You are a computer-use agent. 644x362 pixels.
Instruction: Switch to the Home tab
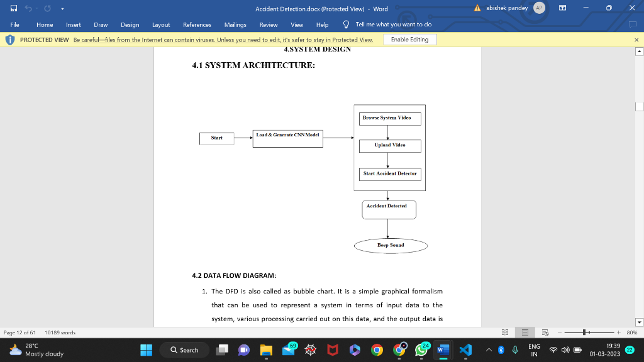click(x=45, y=25)
